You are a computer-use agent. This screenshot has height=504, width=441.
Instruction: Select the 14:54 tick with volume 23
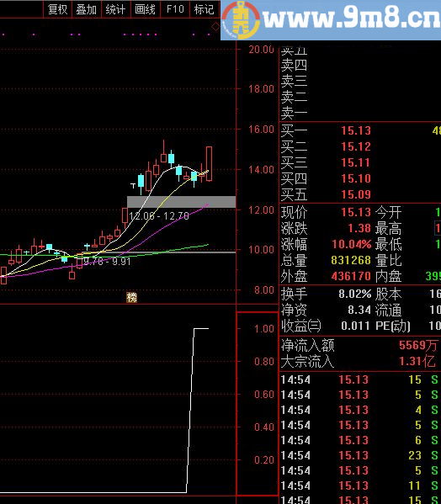point(360,455)
